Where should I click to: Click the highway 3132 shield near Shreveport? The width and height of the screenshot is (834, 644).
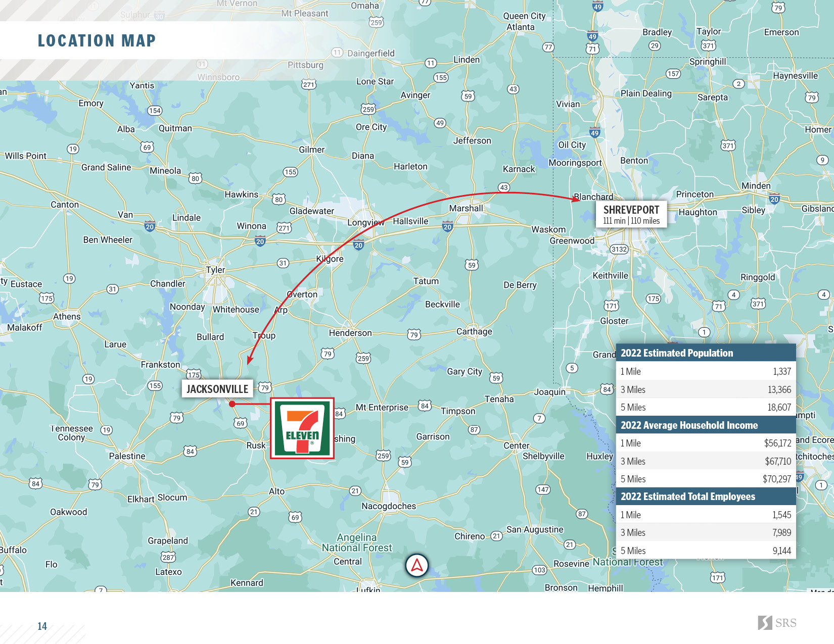[619, 249]
